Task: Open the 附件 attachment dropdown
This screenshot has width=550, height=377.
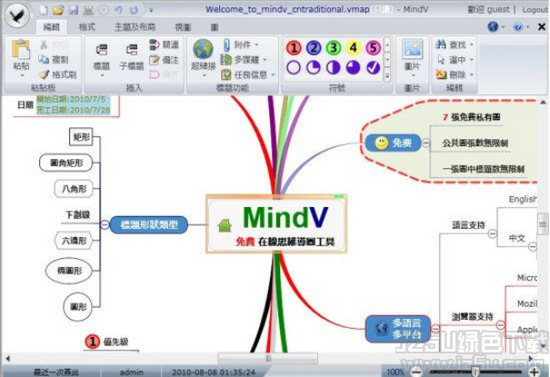Action: coord(257,45)
